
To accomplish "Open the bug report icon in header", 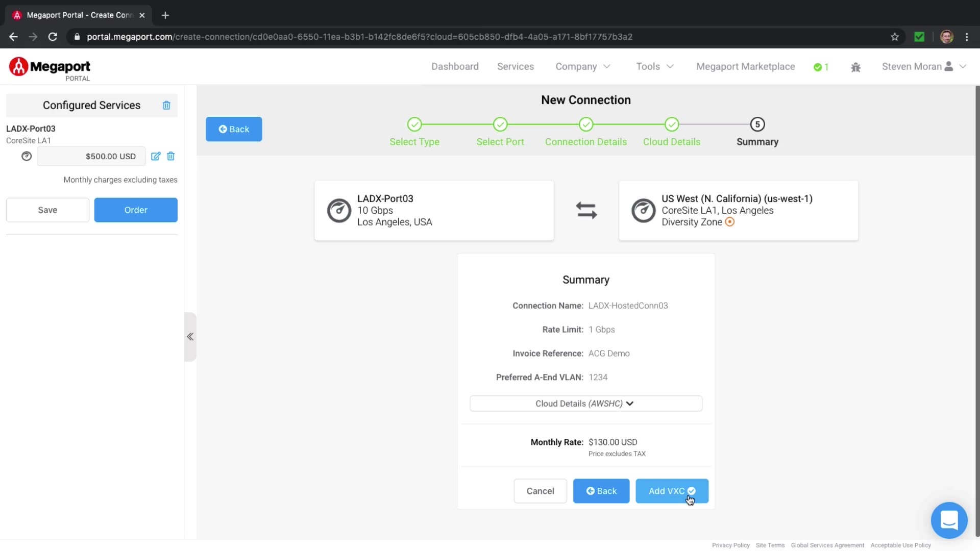I will 856,67.
